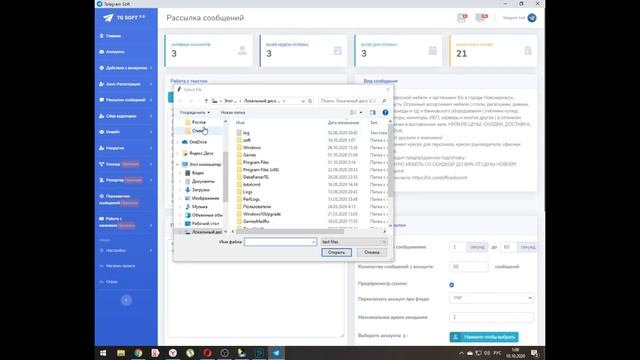Click the TG SOFT paper plane logo

[108, 18]
